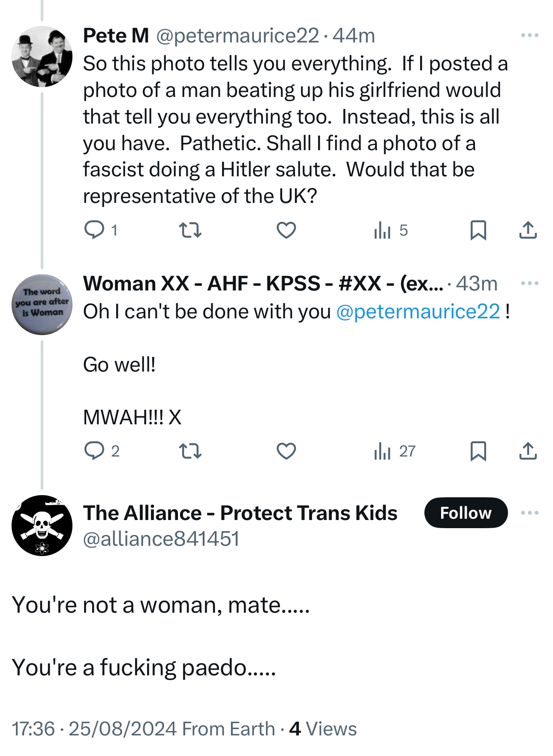Open more options on The Alliance tweet
The height and width of the screenshot is (756, 553).
click(x=529, y=513)
